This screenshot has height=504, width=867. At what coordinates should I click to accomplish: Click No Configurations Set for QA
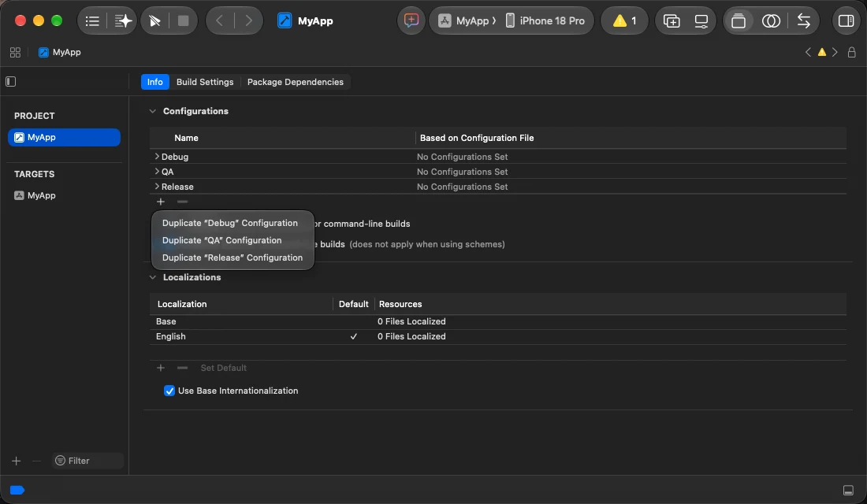coord(462,172)
